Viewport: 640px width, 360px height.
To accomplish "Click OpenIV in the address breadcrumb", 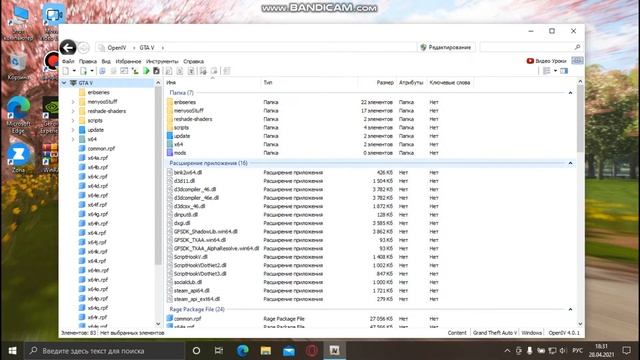I will [117, 48].
